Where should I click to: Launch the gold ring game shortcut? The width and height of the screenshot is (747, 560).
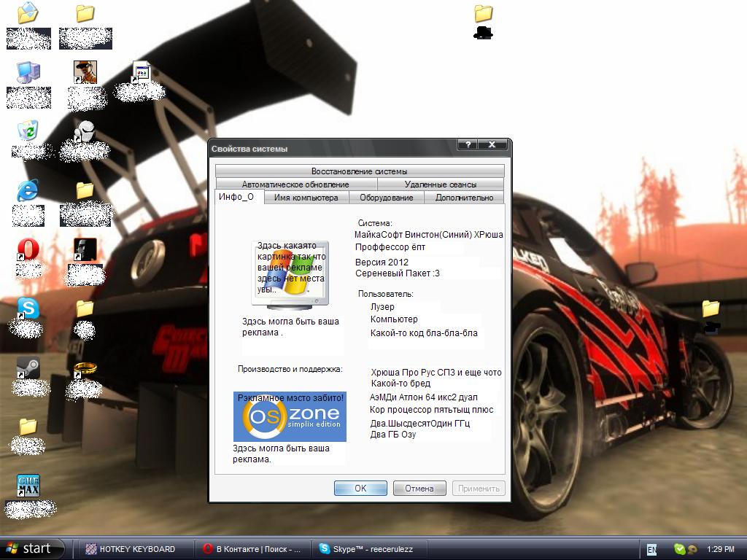(85, 369)
